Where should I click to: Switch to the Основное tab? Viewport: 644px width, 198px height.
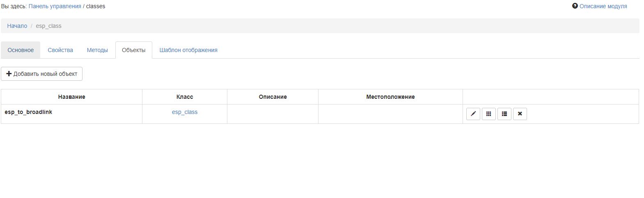21,50
